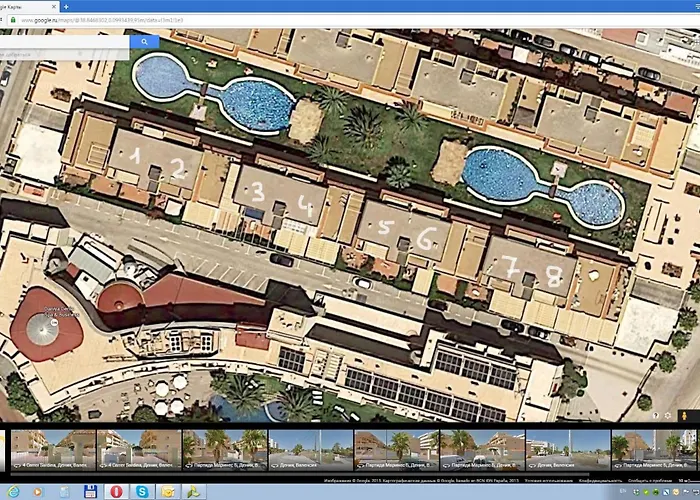Viewport: 700px width, 500px height.
Task: Open the map settings gear icon
Action: (667, 415)
